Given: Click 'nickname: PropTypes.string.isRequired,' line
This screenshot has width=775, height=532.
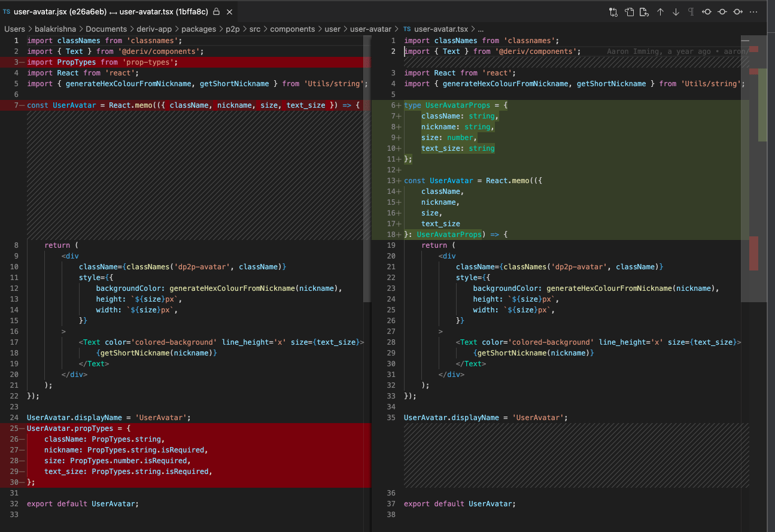Looking at the screenshot, I should pos(126,450).
